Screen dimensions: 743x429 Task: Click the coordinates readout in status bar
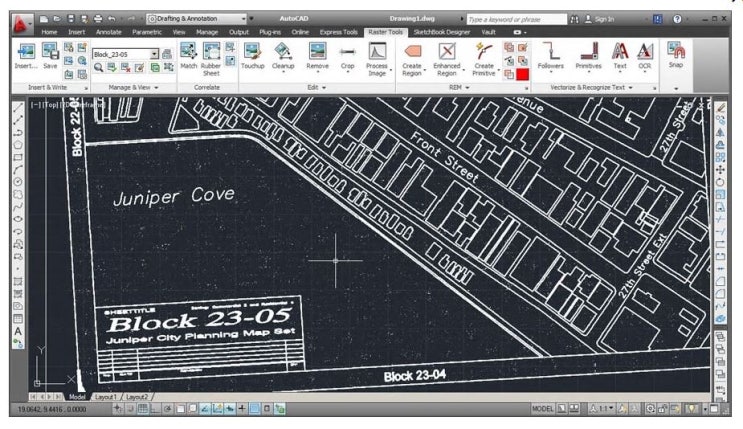tap(52, 409)
